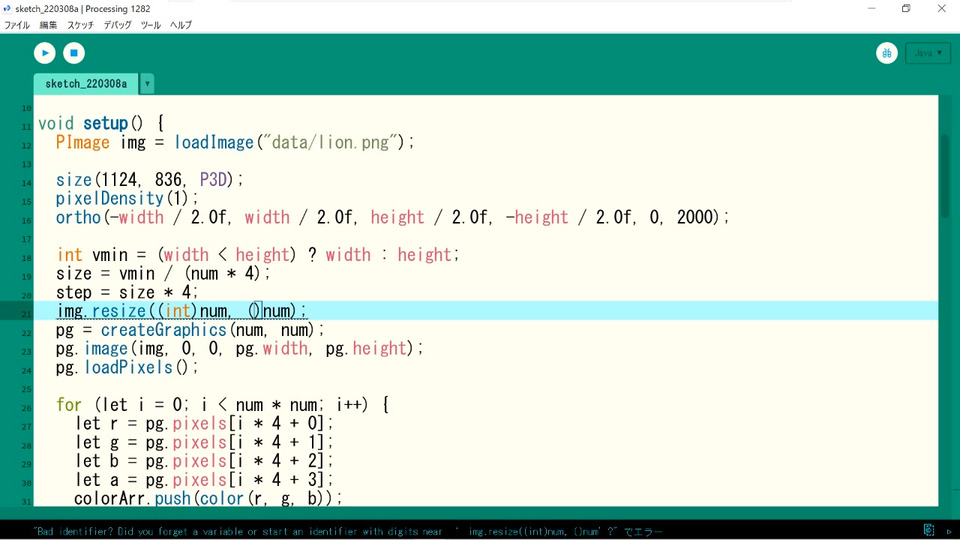Click 'size(1124, 836, P3D);' line
The height and width of the screenshot is (540, 960).
pyautogui.click(x=149, y=180)
